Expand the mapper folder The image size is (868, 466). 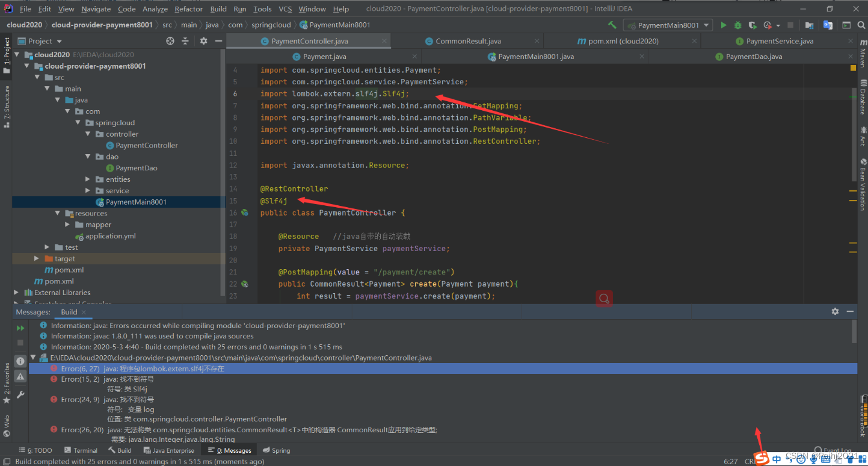tap(68, 225)
